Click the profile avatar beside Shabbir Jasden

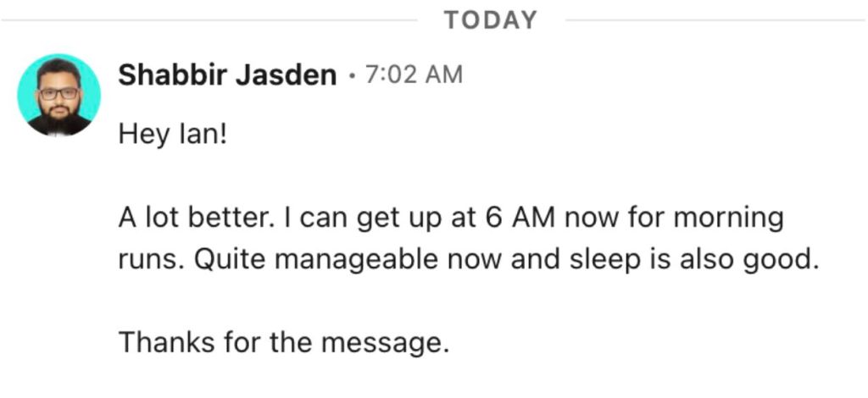pos(59,95)
